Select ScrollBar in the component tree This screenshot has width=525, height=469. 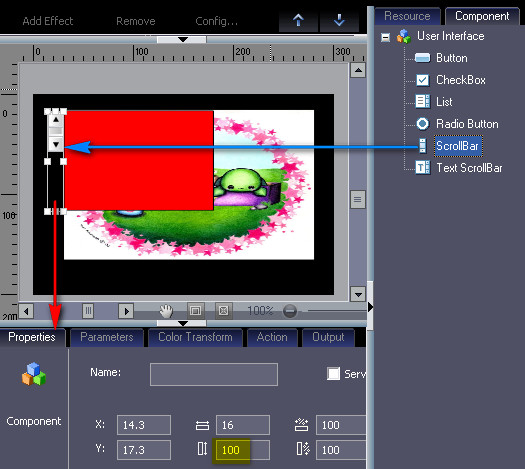458,146
